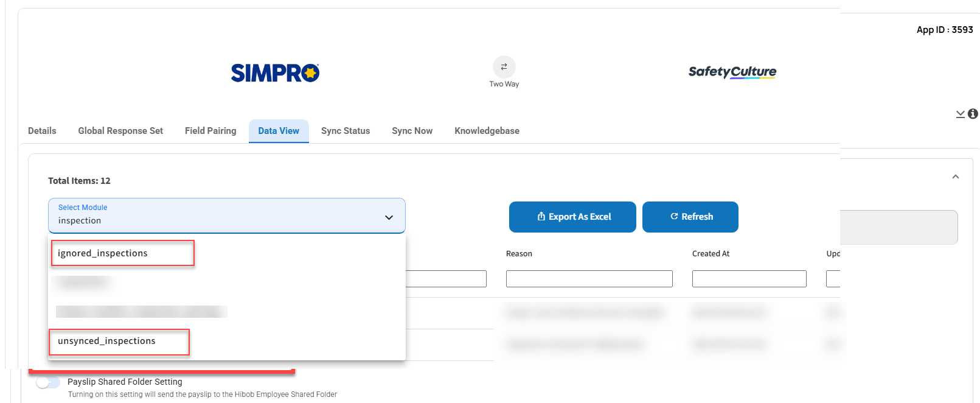
Task: Click the Refresh button
Action: [x=690, y=217]
